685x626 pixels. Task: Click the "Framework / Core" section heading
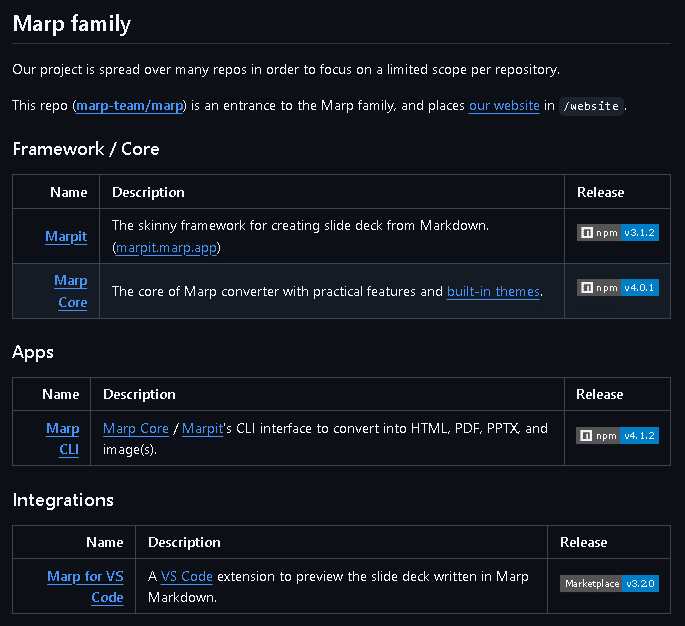(86, 149)
